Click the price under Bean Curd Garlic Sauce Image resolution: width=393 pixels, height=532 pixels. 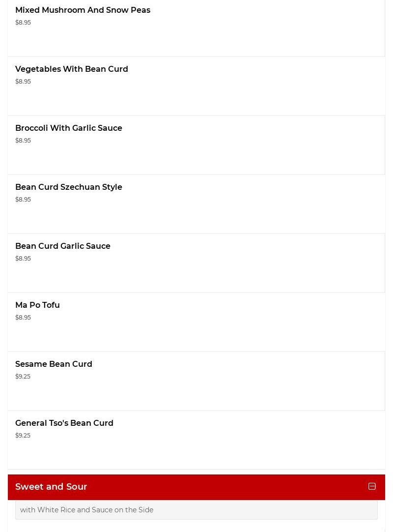click(23, 259)
